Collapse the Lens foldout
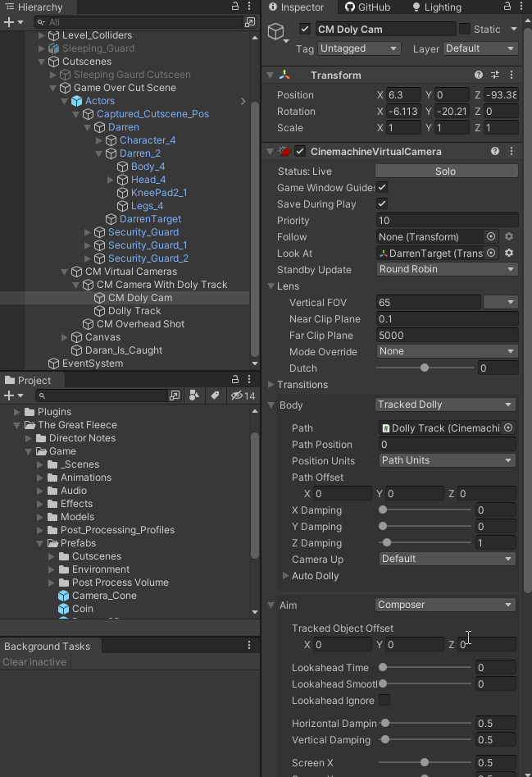 pos(271,286)
